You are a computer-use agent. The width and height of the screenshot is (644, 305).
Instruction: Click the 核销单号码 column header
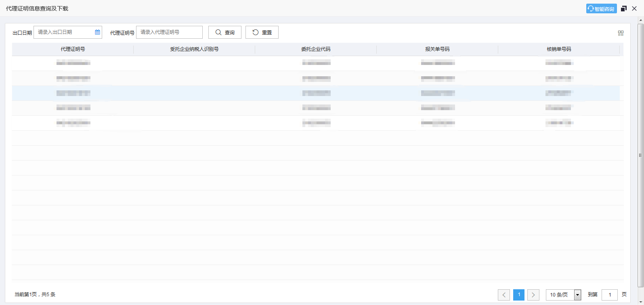point(559,49)
